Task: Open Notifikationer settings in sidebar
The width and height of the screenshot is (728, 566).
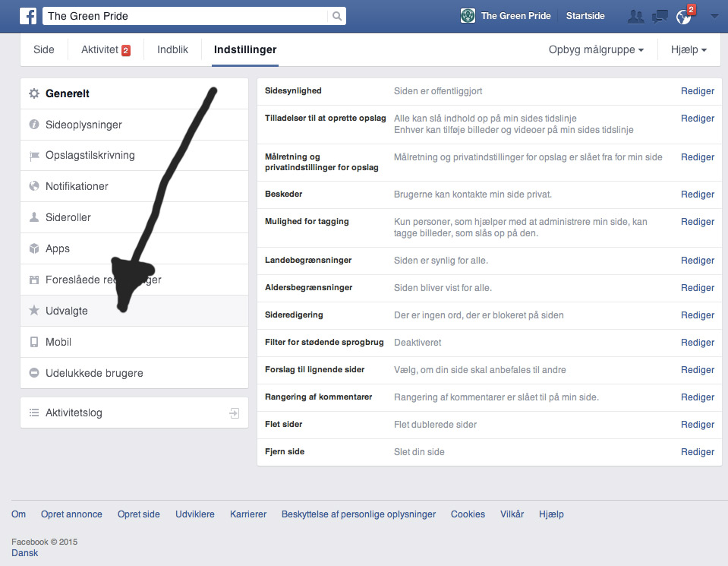Action: (x=77, y=186)
